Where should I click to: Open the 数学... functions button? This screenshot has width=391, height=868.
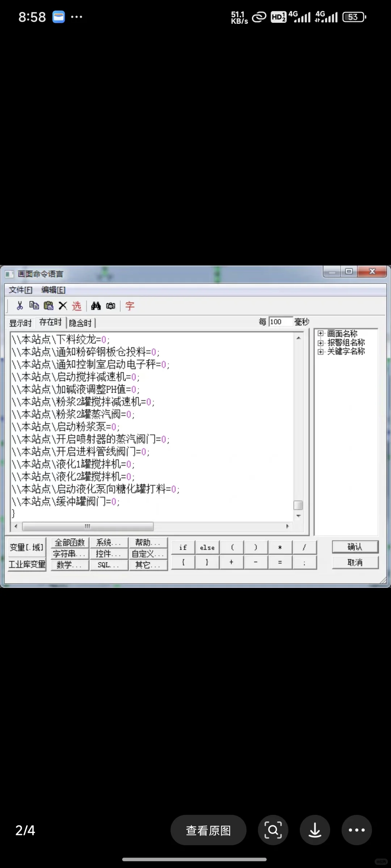(x=70, y=565)
